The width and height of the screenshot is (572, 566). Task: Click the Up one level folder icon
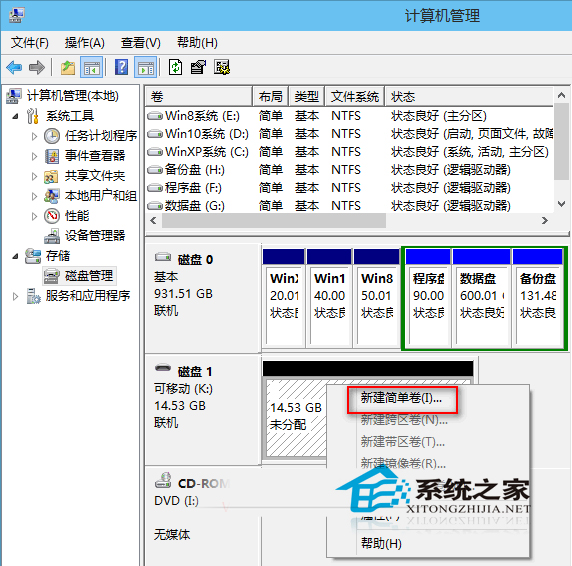click(x=67, y=67)
